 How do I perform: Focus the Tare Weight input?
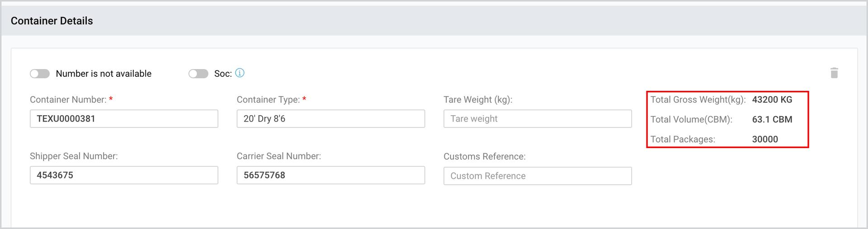(538, 119)
